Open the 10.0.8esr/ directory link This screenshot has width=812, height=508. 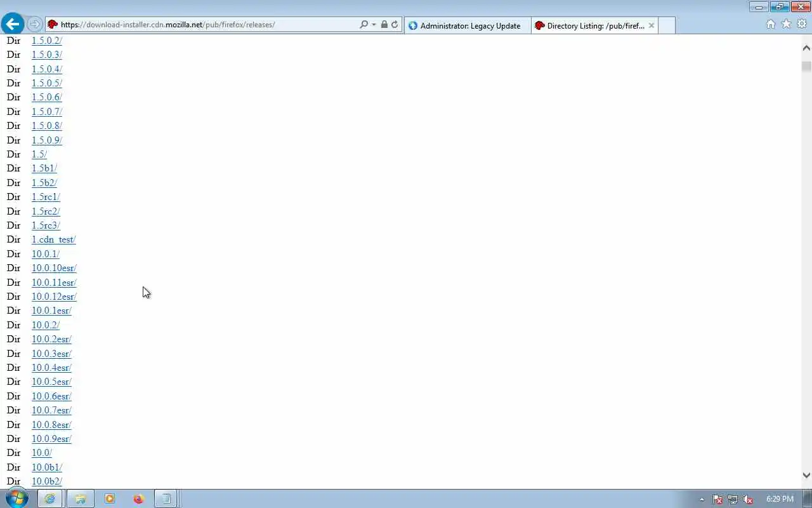[x=51, y=424]
